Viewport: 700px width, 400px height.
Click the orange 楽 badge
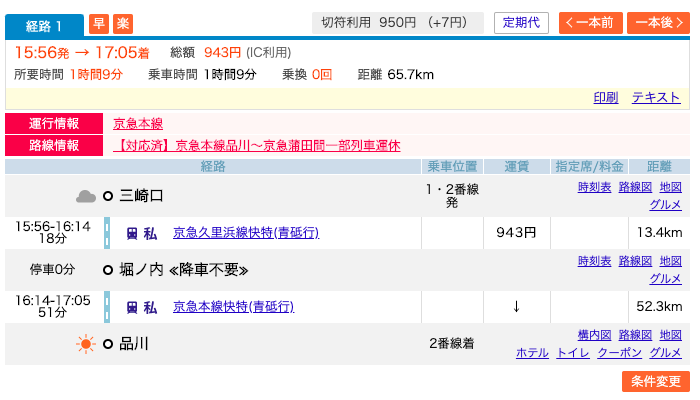click(x=123, y=23)
